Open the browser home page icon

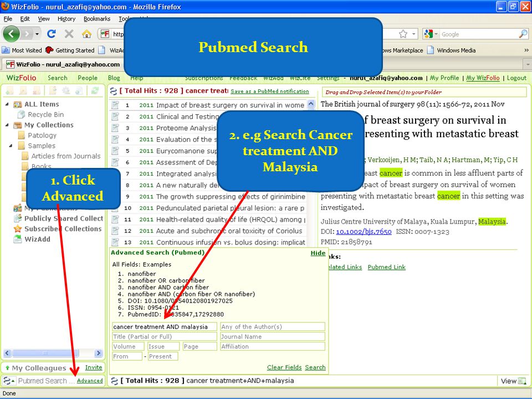click(x=86, y=34)
